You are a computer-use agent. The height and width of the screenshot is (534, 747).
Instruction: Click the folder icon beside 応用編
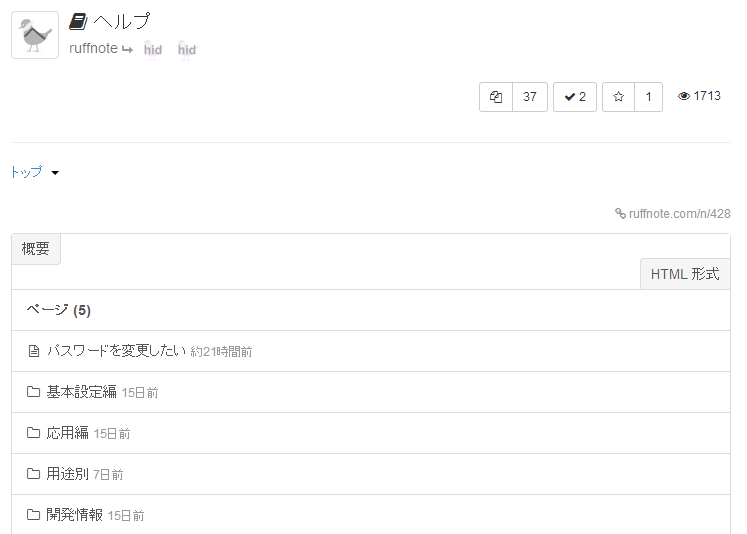click(x=33, y=433)
